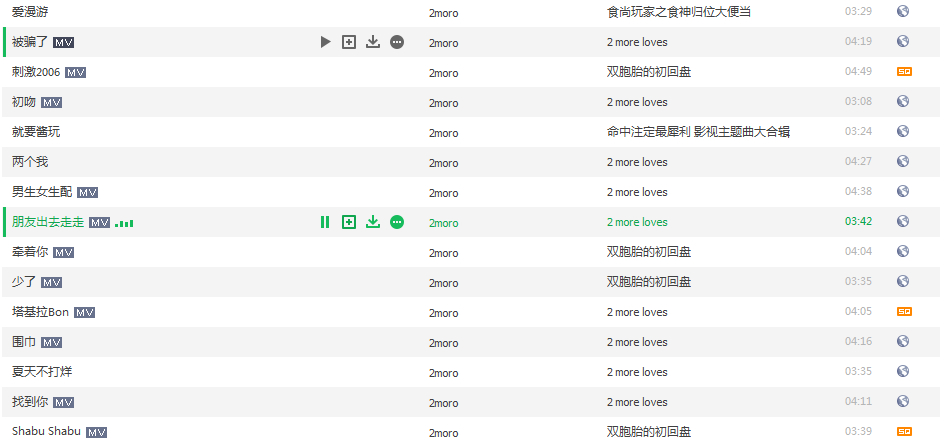This screenshot has width=944, height=443.
Task: Open the MV badge beside 围巾
Action: [x=51, y=343]
